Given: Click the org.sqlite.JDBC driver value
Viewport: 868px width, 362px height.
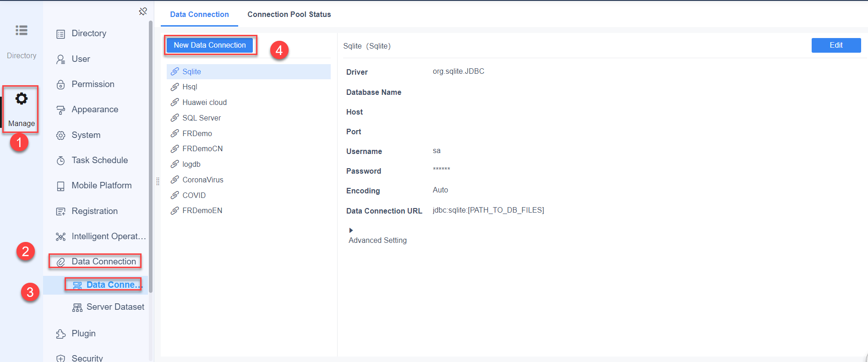Looking at the screenshot, I should 459,71.
